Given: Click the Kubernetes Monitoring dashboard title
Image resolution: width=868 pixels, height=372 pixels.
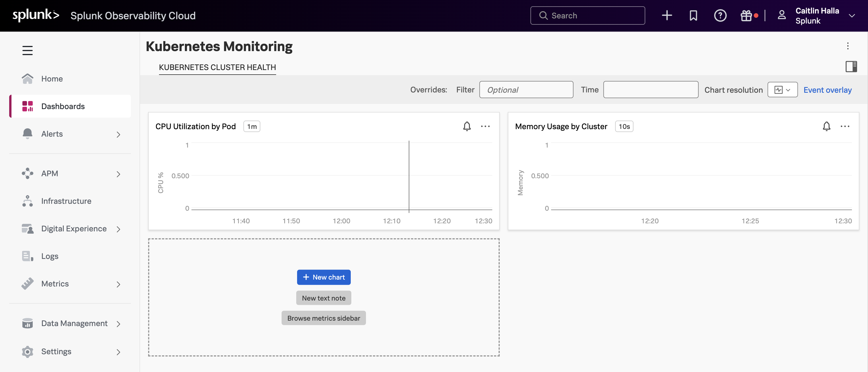Looking at the screenshot, I should 219,46.
